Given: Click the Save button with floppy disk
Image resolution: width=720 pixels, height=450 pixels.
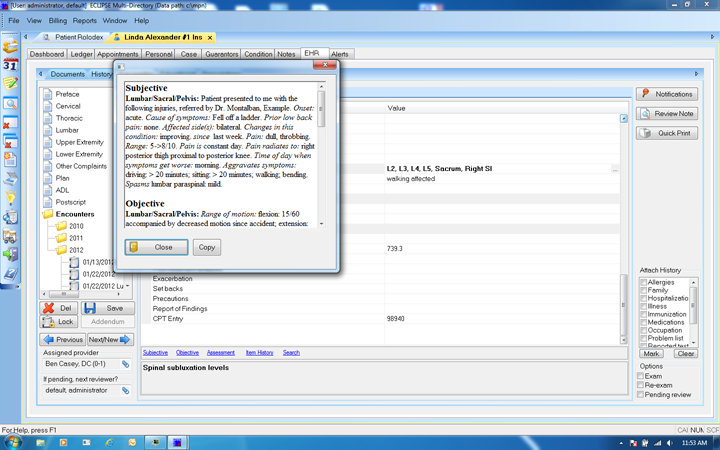Looking at the screenshot, I should click(x=108, y=308).
